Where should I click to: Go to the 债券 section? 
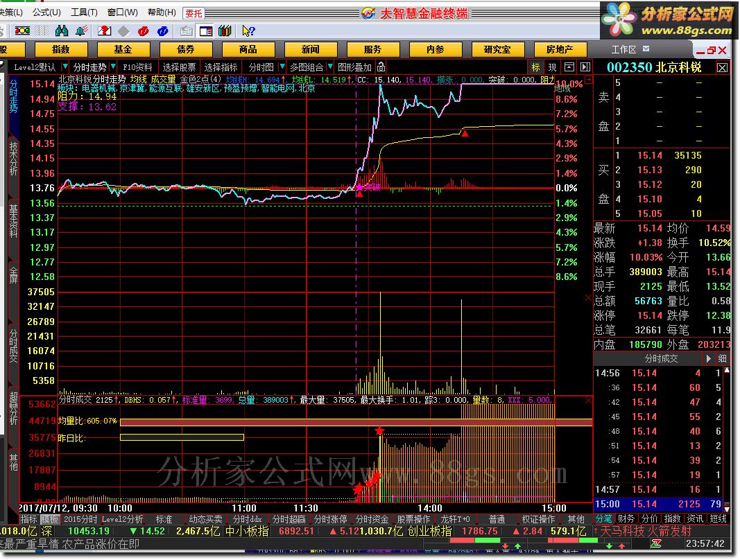click(185, 49)
